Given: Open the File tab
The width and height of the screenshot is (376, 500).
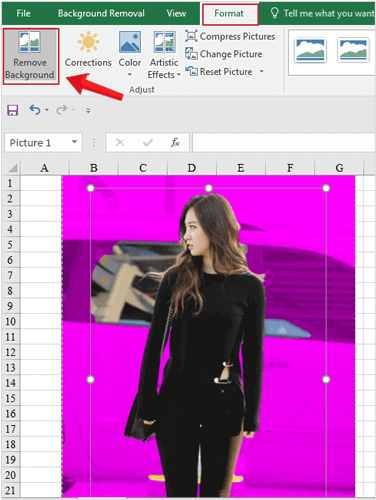Looking at the screenshot, I should [x=23, y=13].
